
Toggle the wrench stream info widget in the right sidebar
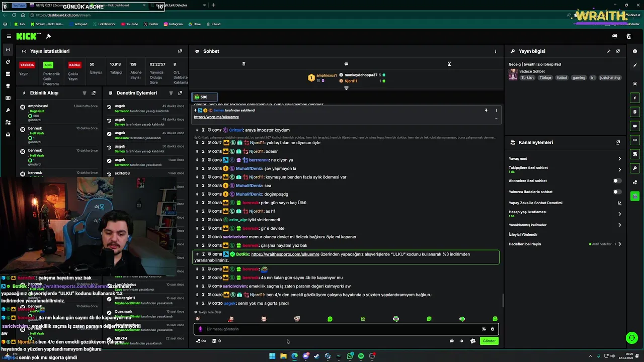click(x=635, y=168)
